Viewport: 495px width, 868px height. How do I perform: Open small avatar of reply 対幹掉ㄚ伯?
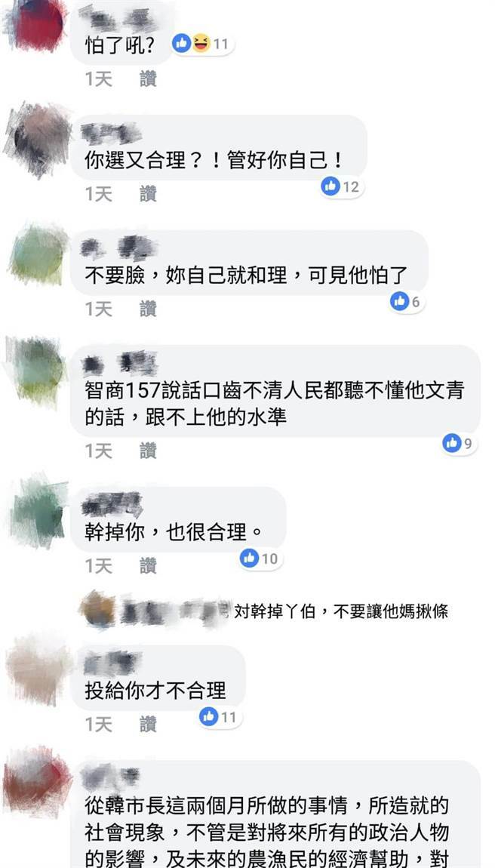click(97, 609)
